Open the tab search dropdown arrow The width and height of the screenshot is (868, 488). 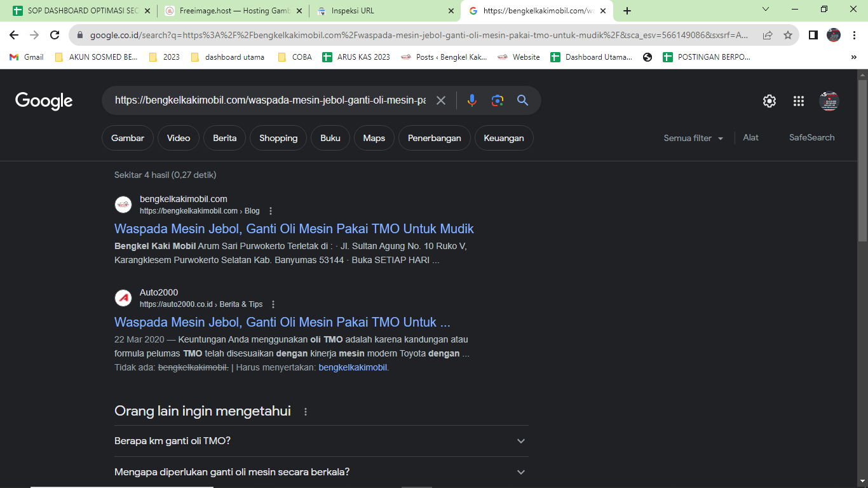[x=766, y=10]
